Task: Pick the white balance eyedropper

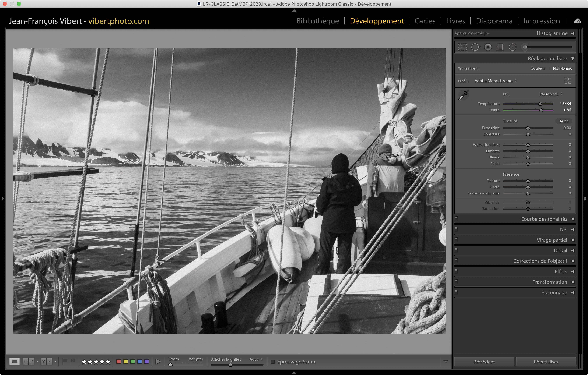Action: point(463,95)
